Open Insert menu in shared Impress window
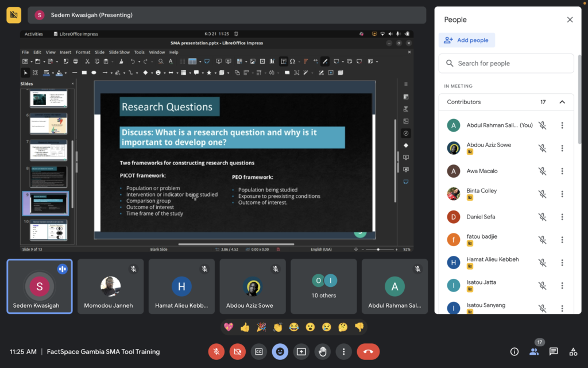Image resolution: width=588 pixels, height=368 pixels. (x=65, y=52)
